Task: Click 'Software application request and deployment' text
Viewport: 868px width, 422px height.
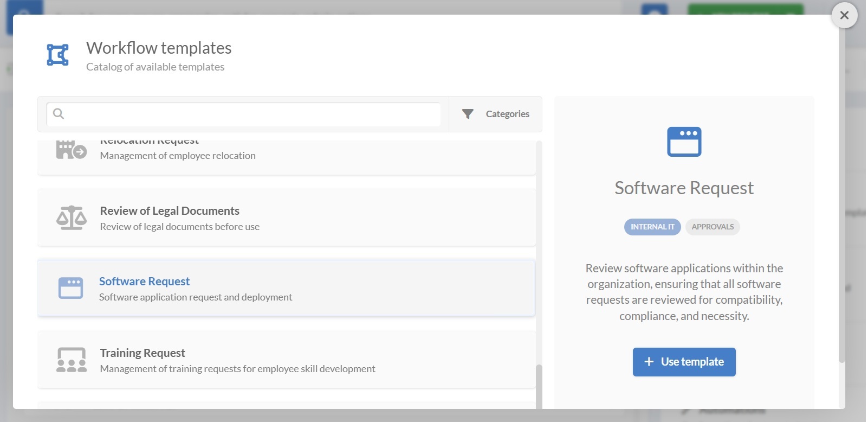Action: (x=196, y=297)
